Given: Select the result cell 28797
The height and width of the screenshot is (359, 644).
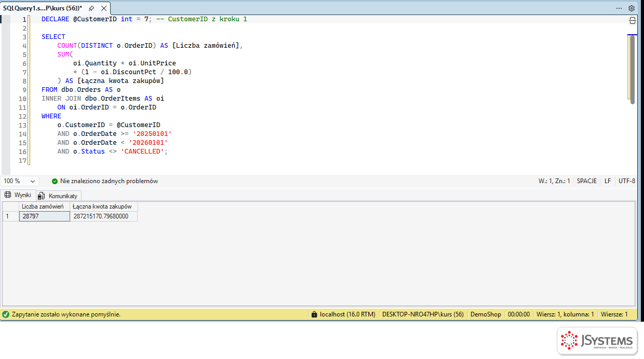Looking at the screenshot, I should point(44,216).
